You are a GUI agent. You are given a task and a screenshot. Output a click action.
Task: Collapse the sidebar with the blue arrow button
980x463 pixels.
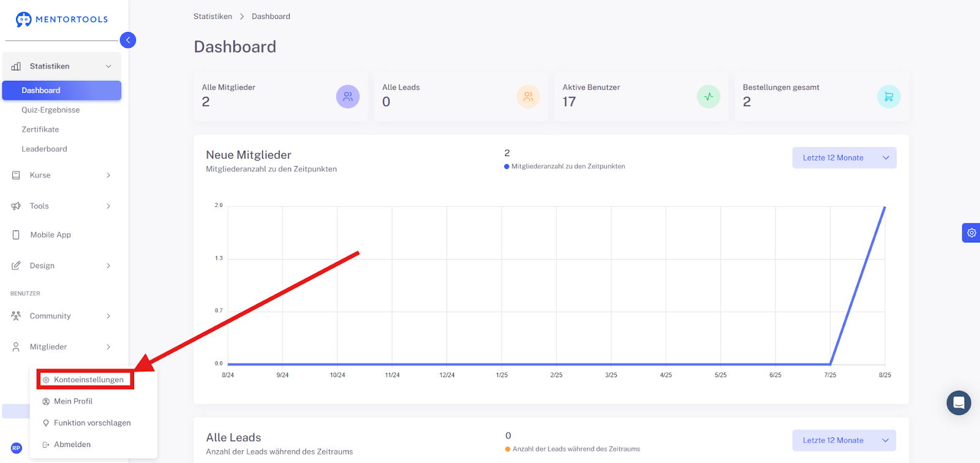pyautogui.click(x=128, y=40)
